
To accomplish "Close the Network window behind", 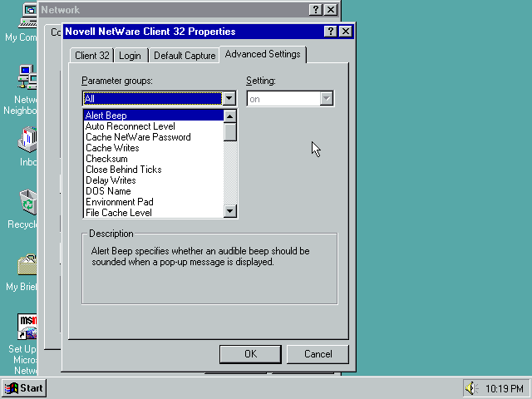I will tap(331, 9).
